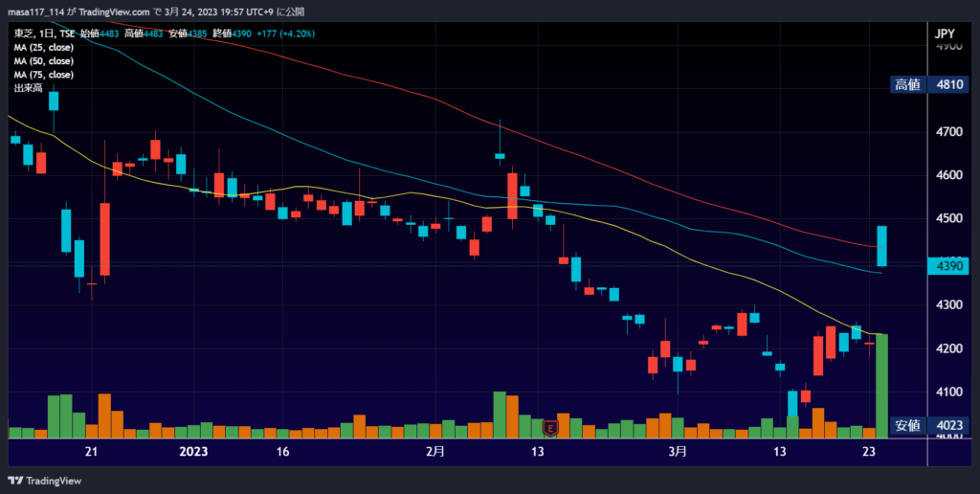
Task: Click TradingView.com in the header
Action: (x=114, y=11)
